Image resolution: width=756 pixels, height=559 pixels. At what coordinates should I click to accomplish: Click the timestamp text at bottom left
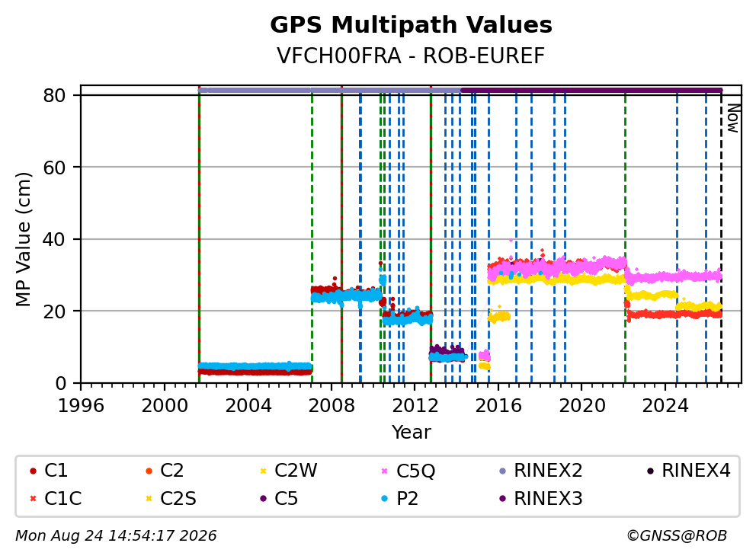(x=116, y=536)
